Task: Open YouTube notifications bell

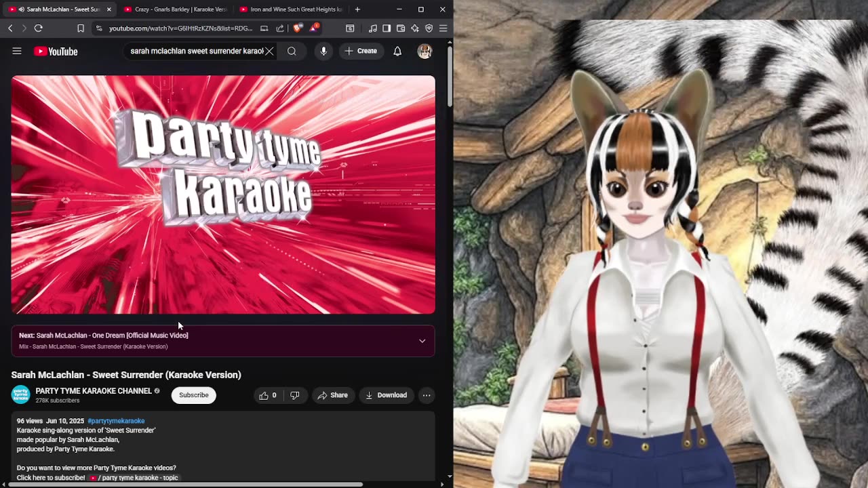Action: pyautogui.click(x=397, y=51)
